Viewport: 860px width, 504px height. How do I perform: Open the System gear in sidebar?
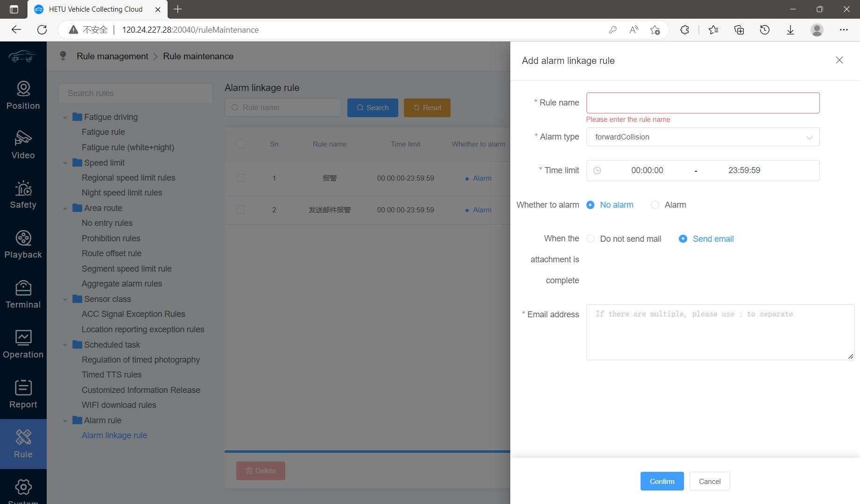(x=23, y=487)
